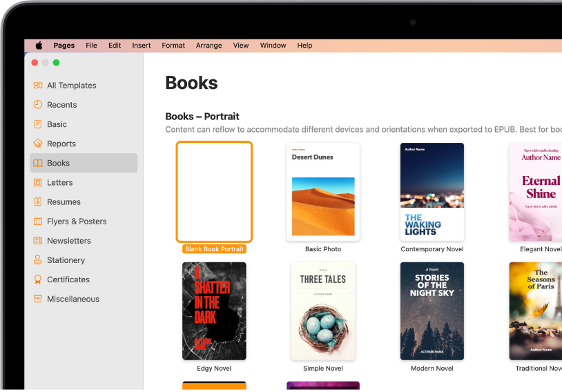Click the Resumes icon in sidebar
The image size is (562, 392).
(38, 202)
